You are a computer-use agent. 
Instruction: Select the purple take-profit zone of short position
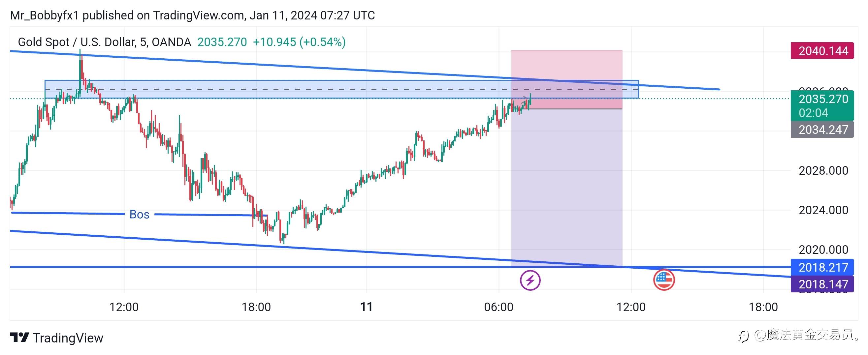click(x=567, y=189)
